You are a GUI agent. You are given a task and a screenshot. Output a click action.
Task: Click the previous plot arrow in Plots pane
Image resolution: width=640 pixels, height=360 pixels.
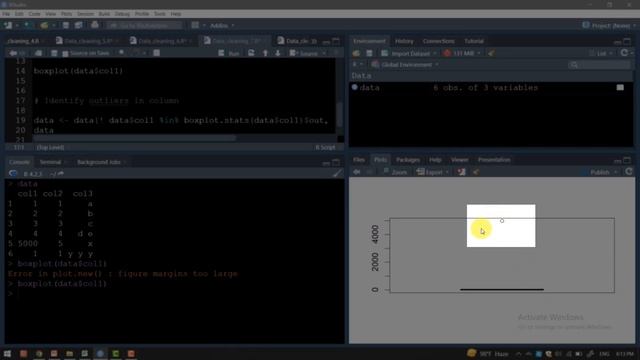357,172
